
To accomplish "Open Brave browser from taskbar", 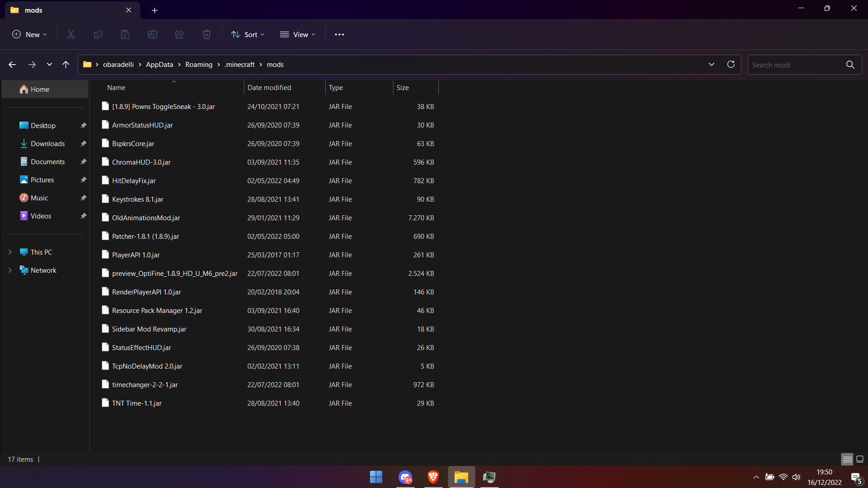I will [433, 477].
